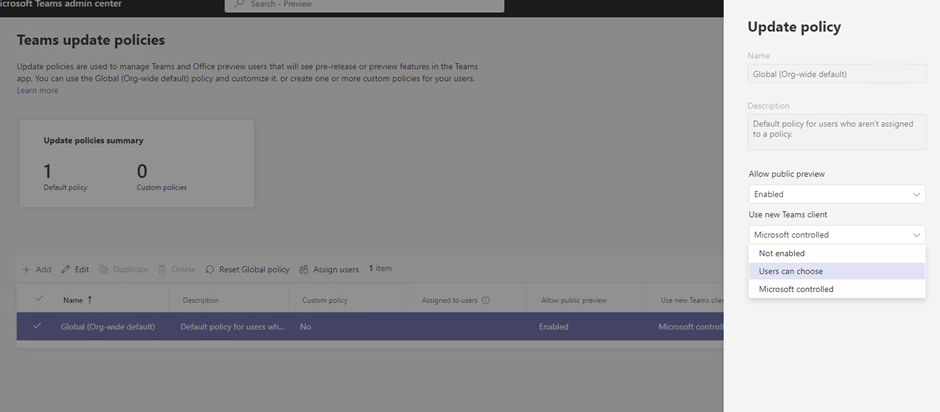Open the Learn more link
The width and height of the screenshot is (940, 412).
38,91
